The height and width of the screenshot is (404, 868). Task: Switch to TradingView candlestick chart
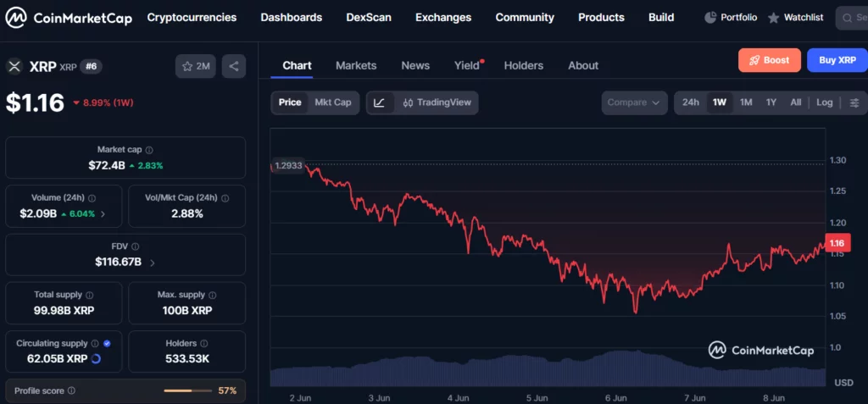pyautogui.click(x=437, y=102)
